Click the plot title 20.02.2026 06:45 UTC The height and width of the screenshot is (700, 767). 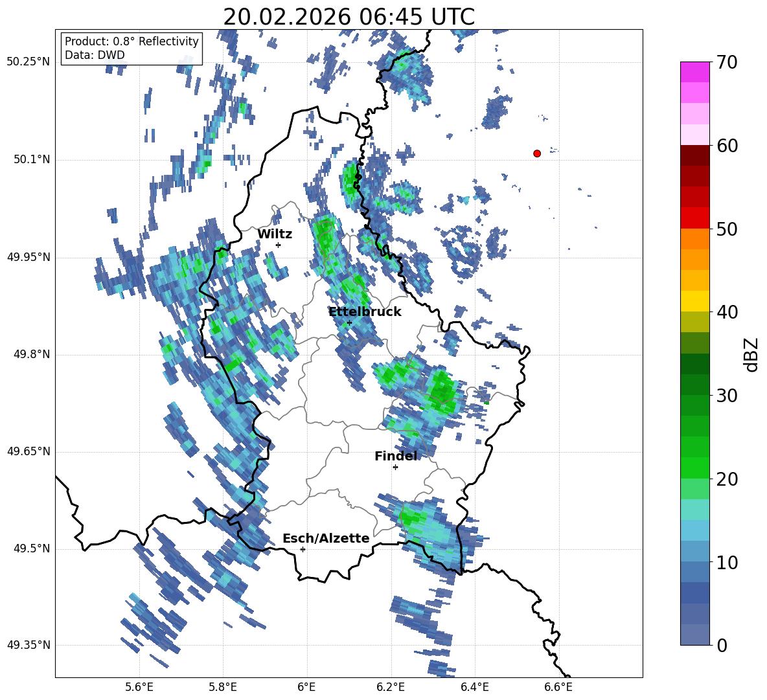[x=349, y=17]
